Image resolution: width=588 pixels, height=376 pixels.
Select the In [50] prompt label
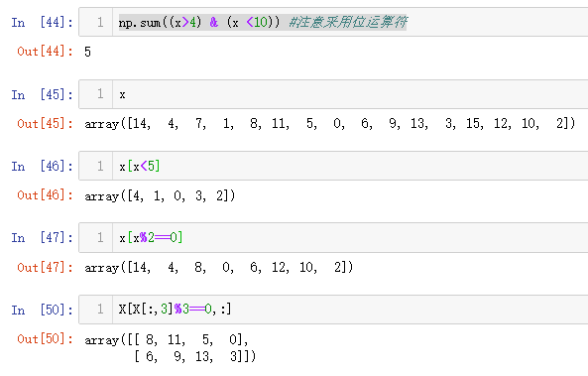[42, 310]
